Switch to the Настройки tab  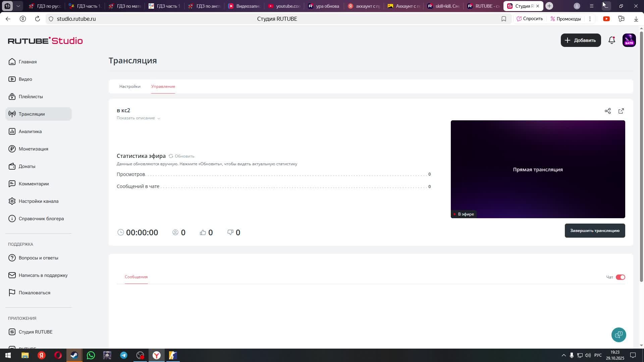pyautogui.click(x=130, y=86)
